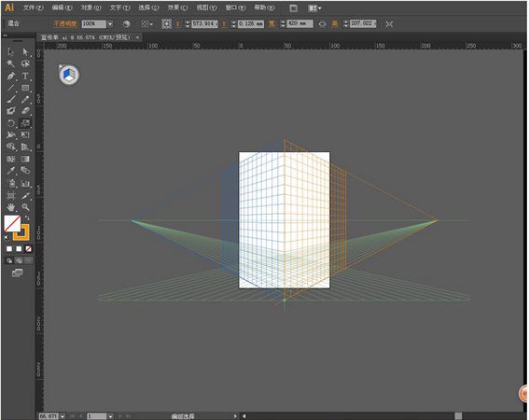529x420 pixels.
Task: Choose the Lasso tool
Action: point(25,63)
